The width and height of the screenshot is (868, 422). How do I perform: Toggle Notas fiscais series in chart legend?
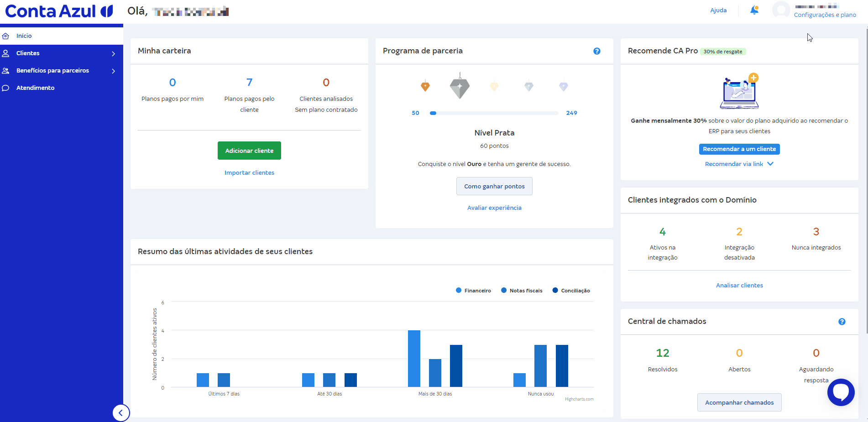[x=522, y=291]
